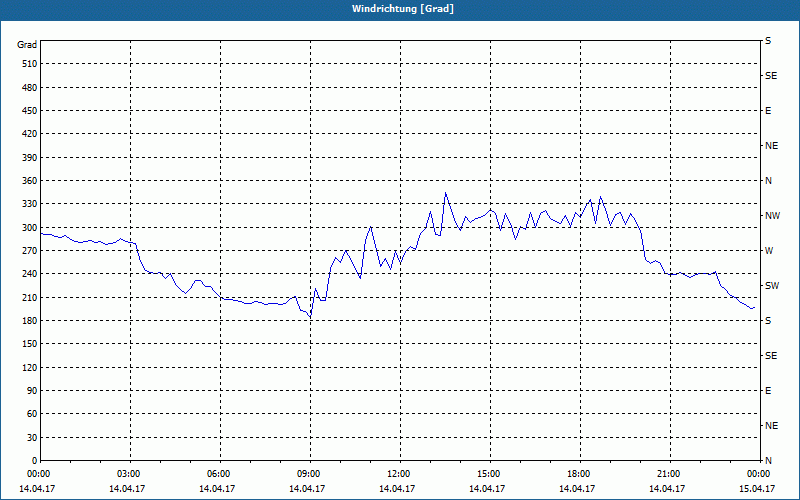Image resolution: width=800 pixels, height=500 pixels.
Task: Click the SW compass label
Action: pyautogui.click(x=772, y=286)
